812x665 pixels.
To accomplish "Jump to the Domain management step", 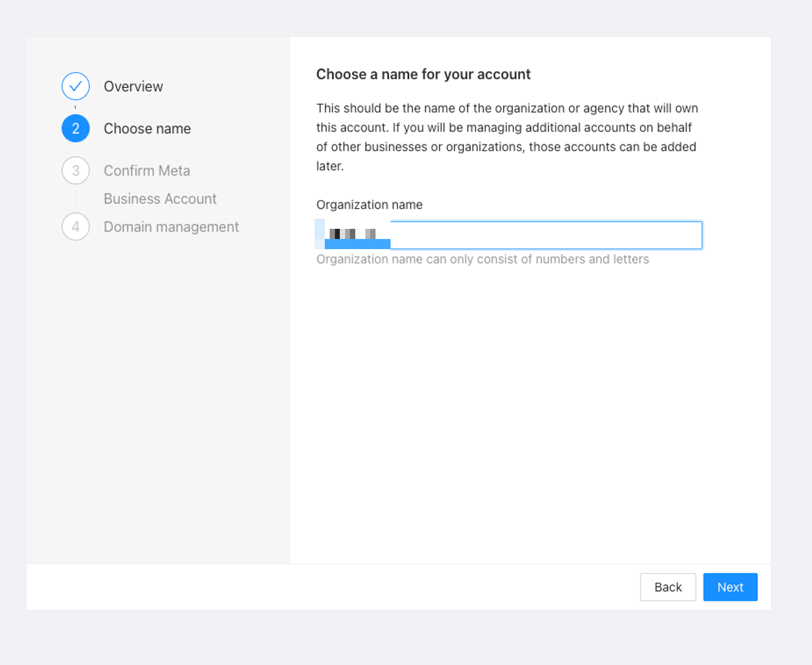I will click(171, 227).
